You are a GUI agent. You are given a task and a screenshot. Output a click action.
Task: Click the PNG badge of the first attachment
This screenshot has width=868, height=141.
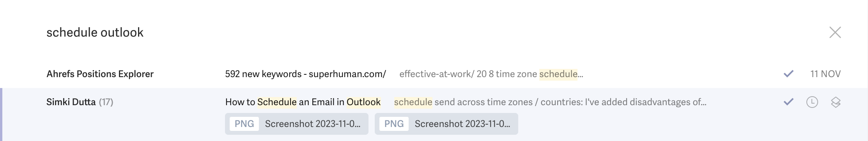tap(244, 124)
